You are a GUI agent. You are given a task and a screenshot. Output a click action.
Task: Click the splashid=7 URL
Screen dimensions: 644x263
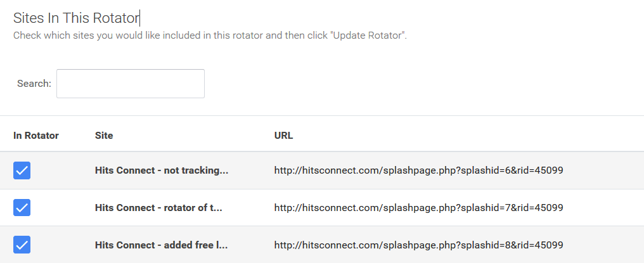coord(418,207)
